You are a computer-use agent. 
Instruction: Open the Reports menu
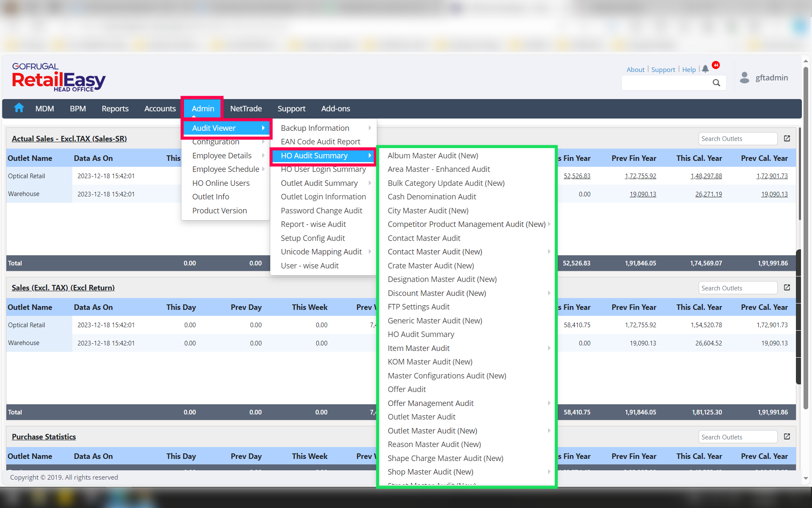tap(115, 108)
